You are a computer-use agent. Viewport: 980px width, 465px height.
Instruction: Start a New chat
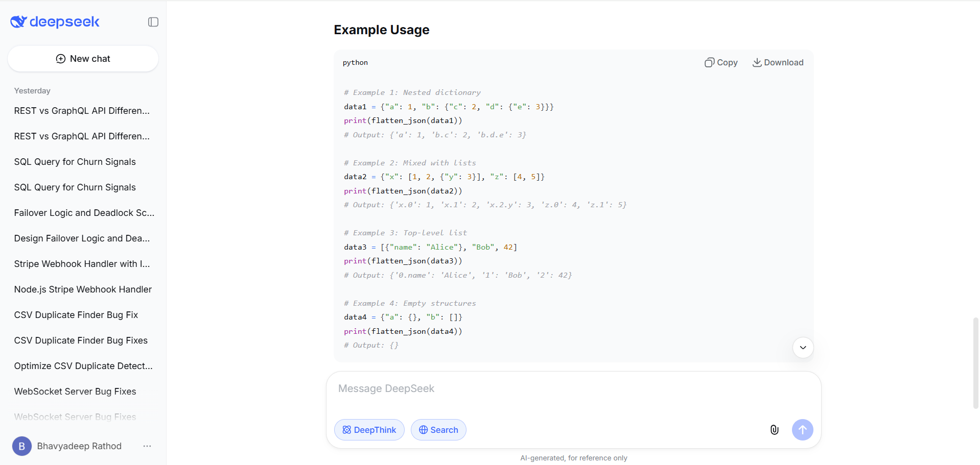click(x=83, y=58)
